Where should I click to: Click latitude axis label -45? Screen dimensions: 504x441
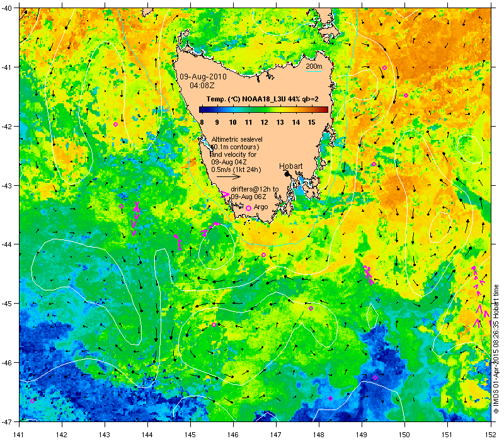click(6, 304)
